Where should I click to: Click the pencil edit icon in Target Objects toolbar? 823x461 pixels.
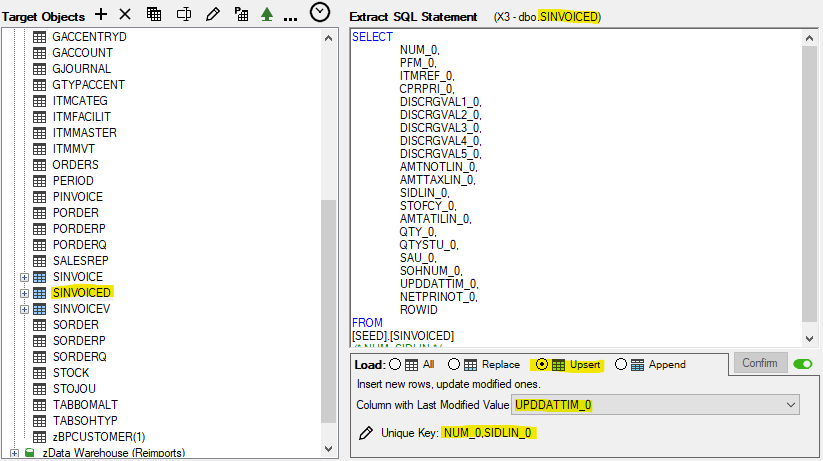[x=211, y=14]
